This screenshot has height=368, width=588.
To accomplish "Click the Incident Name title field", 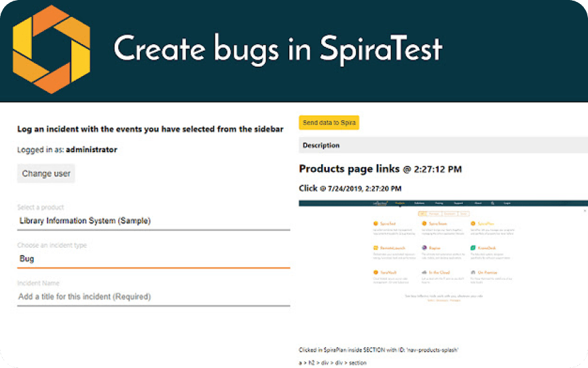I will pyautogui.click(x=153, y=297).
